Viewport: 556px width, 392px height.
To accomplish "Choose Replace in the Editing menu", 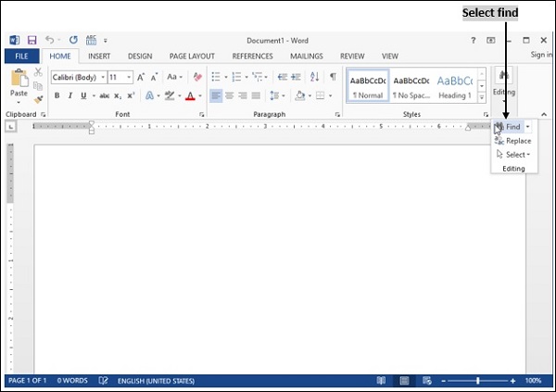I will pos(518,141).
